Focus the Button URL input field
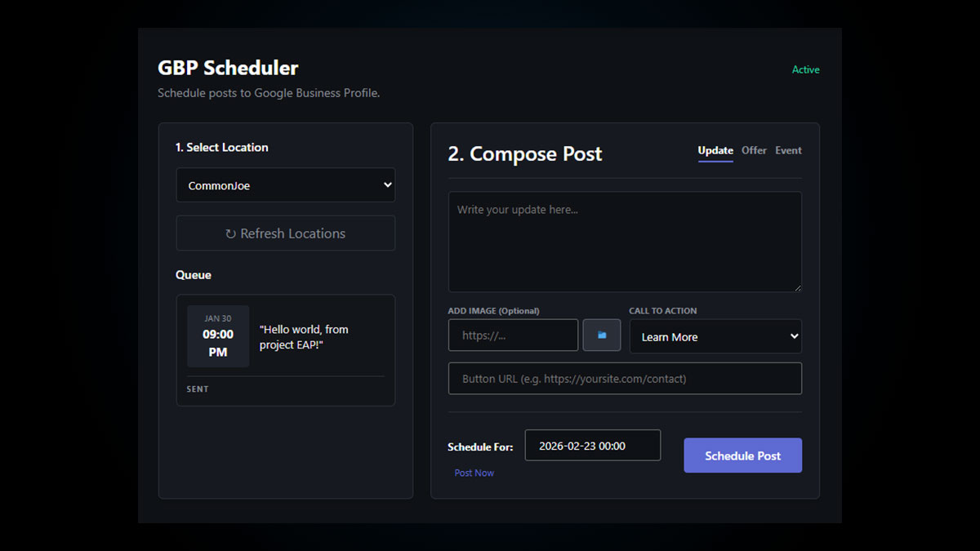This screenshot has height=551, width=980. (624, 379)
